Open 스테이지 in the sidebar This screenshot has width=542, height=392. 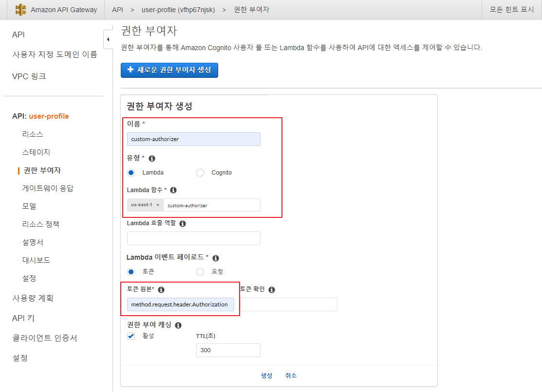point(37,152)
